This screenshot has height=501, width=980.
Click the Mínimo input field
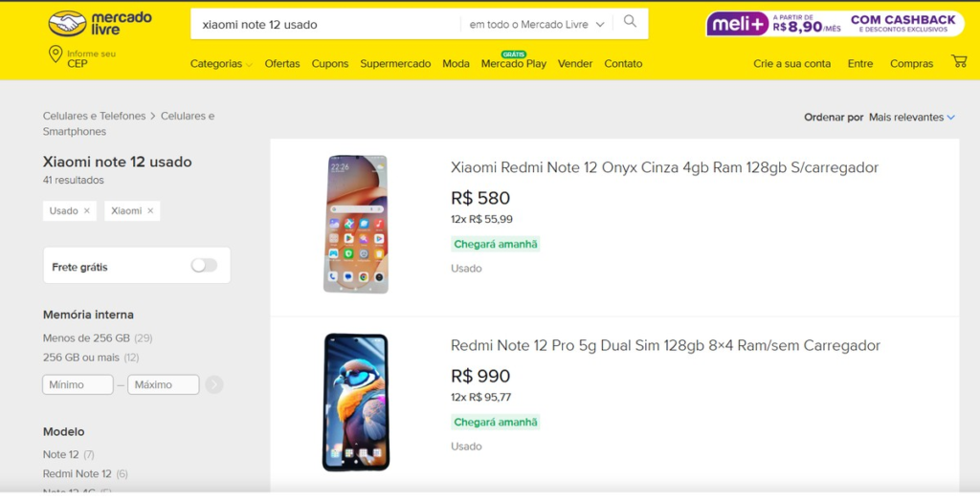click(78, 384)
